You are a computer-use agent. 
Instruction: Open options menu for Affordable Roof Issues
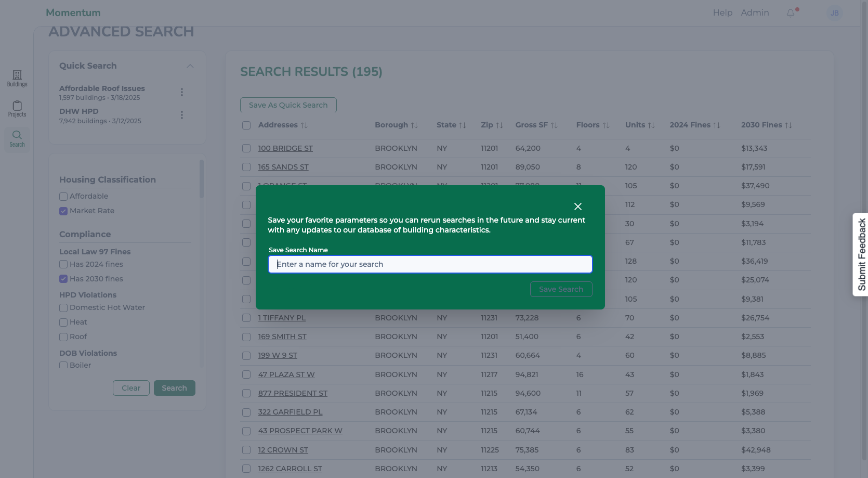(x=182, y=92)
